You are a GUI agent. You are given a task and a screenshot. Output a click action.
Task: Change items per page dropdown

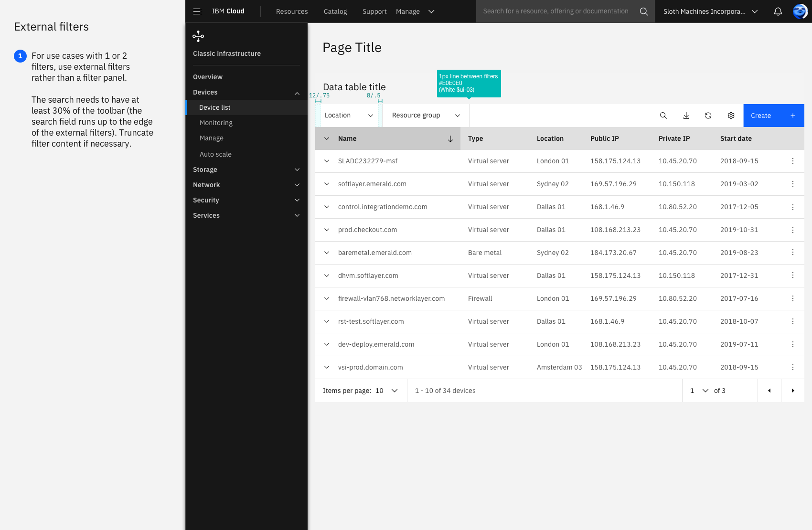tap(386, 391)
